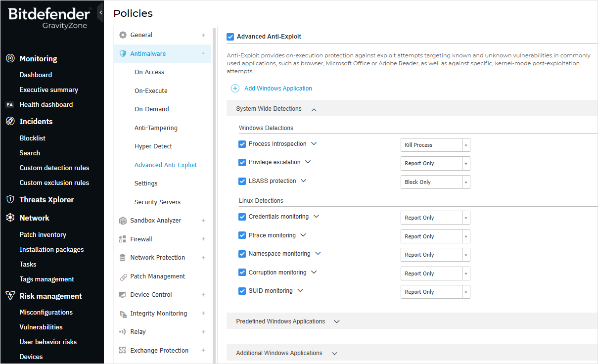This screenshot has height=364, width=598.
Task: Click the Exchange Protection icon
Action: [123, 350]
